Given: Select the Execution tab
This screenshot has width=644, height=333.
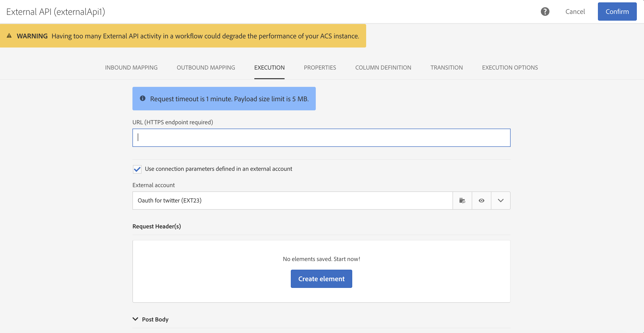Looking at the screenshot, I should pos(269,67).
